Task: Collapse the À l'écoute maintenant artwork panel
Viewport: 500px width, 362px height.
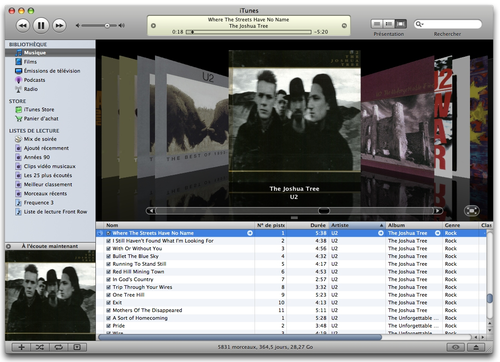Action: point(9,246)
